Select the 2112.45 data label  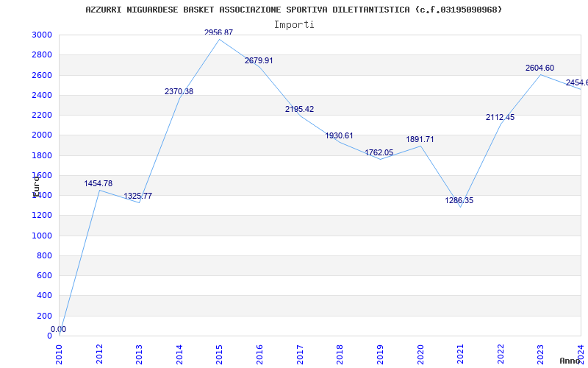tap(500, 117)
